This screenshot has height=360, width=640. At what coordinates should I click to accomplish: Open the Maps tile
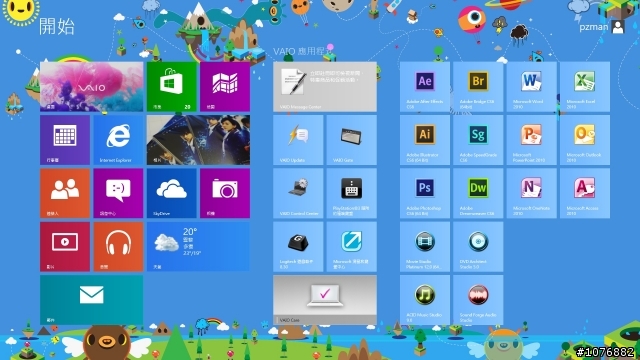pyautogui.click(x=225, y=87)
